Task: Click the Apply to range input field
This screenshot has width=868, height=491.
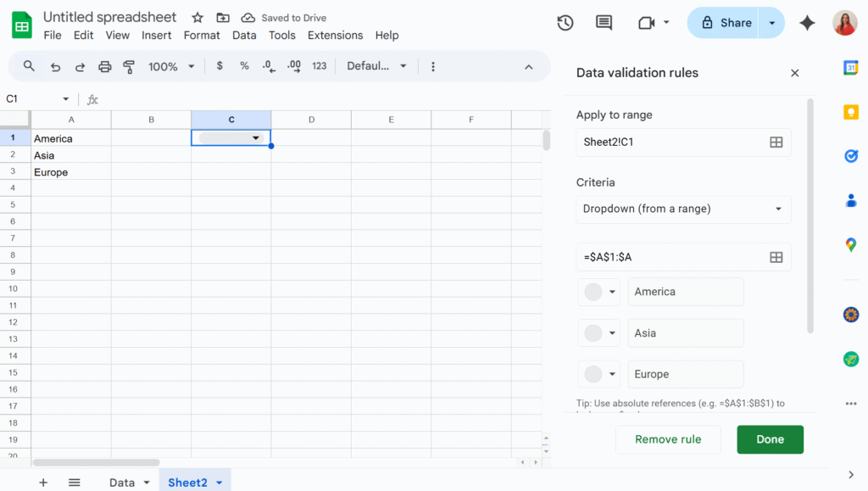Action: click(670, 142)
